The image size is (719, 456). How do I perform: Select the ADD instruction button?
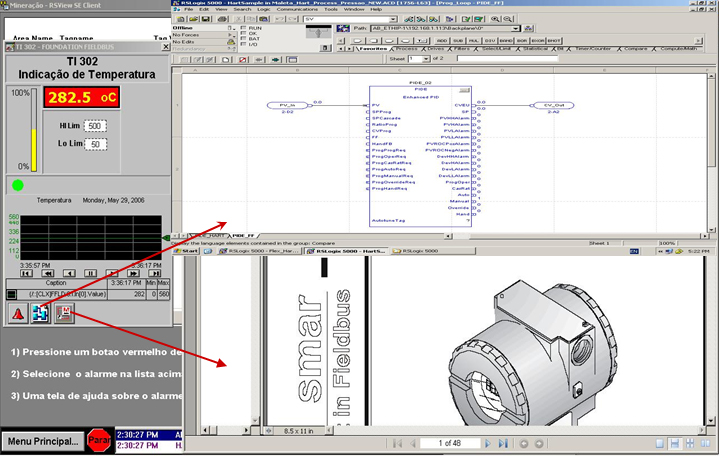[442, 41]
